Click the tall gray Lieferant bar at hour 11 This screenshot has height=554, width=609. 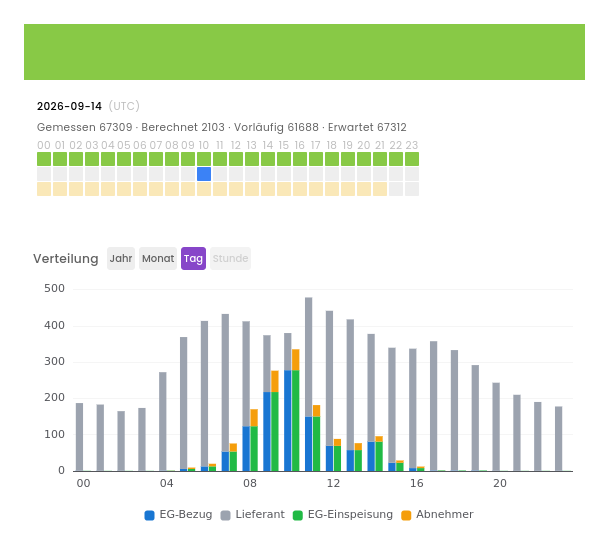point(308,357)
